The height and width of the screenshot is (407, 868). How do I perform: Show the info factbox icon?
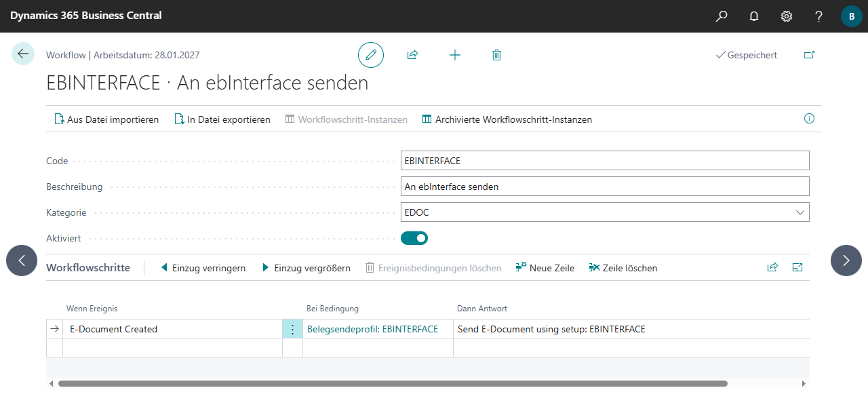(809, 119)
